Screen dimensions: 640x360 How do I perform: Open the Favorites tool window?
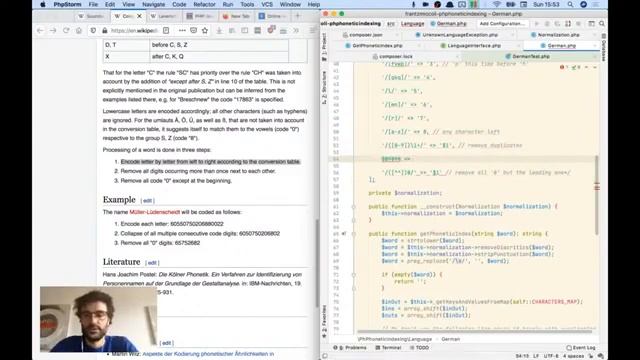pyautogui.click(x=324, y=321)
